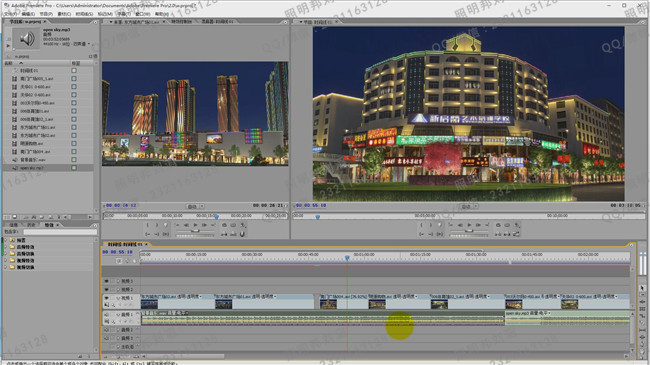This screenshot has width=650, height=365.
Task: Open Trim monitor from Program monitor
Action: (516, 234)
